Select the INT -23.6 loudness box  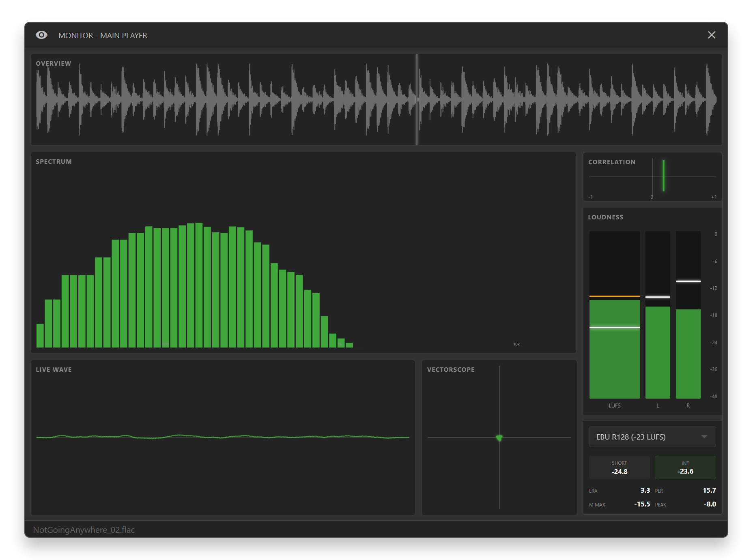click(685, 468)
